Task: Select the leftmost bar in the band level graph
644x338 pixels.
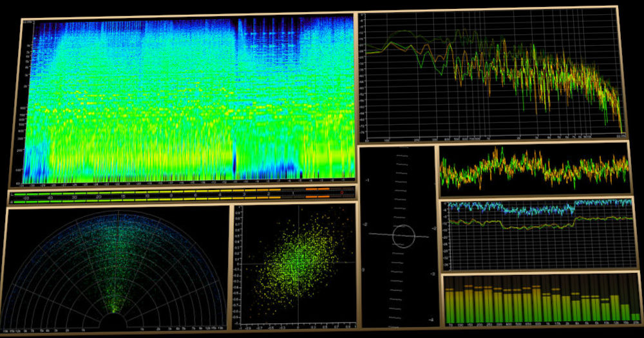Action: click(449, 306)
